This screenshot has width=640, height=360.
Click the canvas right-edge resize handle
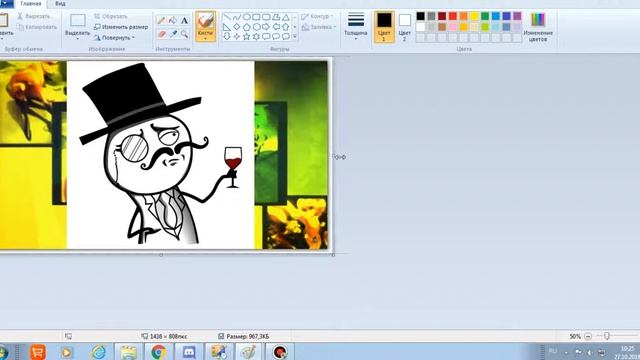tap(333, 157)
